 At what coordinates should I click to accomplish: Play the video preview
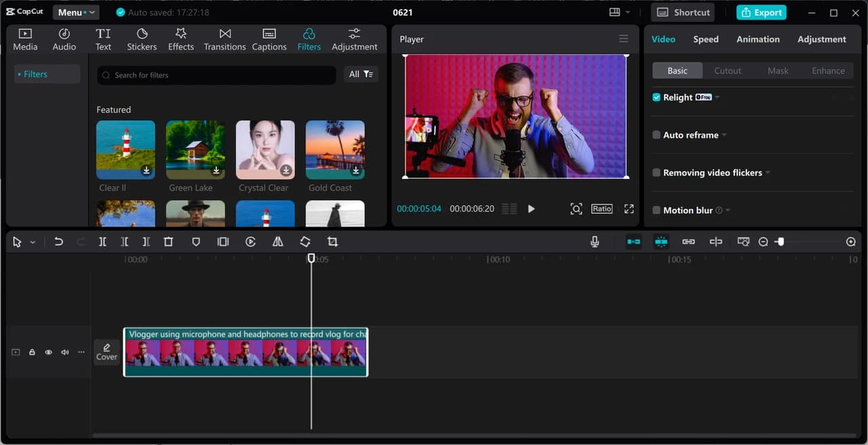tap(531, 209)
